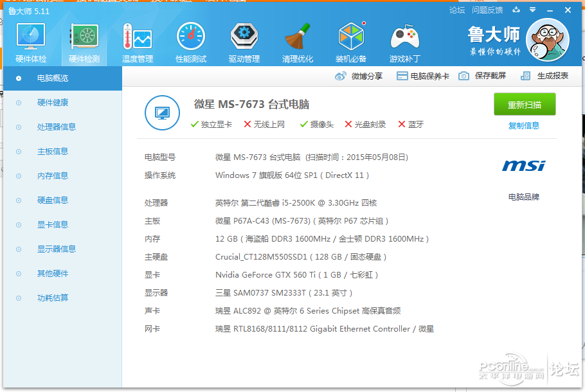Viewport: 585px width, 392px height.
Task: Open 清理优化 broom cleanup icon
Action: pos(298,37)
